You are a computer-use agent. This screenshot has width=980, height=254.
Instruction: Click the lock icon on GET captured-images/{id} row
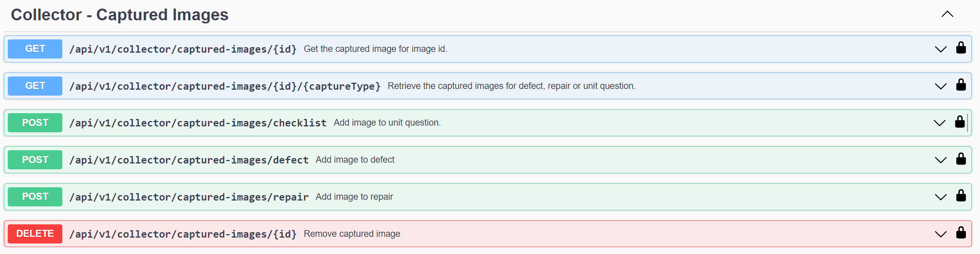[961, 48]
